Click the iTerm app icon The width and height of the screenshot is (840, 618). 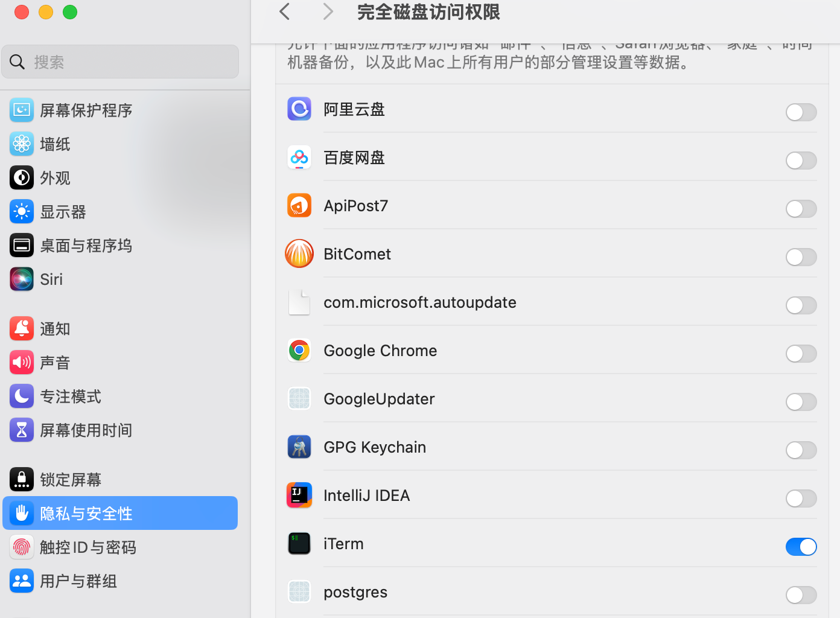point(299,544)
